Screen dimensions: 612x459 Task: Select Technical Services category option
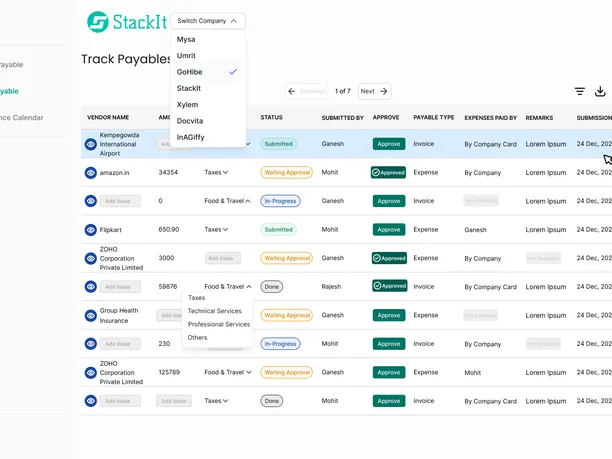pyautogui.click(x=215, y=311)
